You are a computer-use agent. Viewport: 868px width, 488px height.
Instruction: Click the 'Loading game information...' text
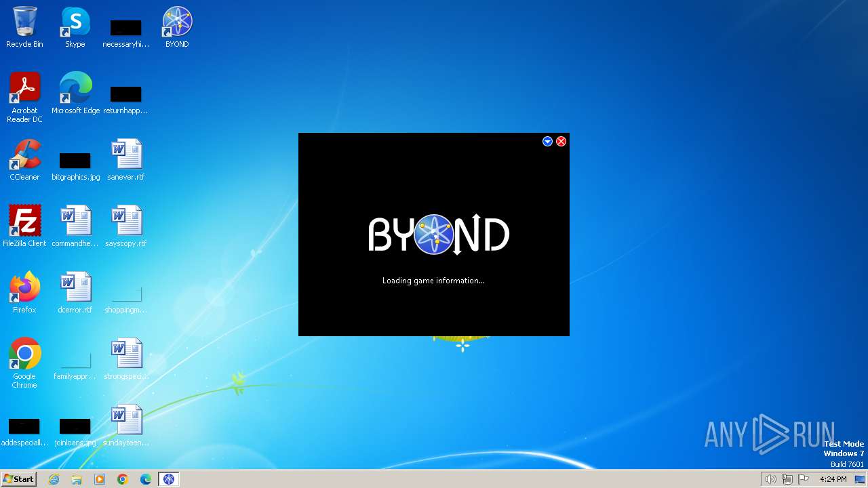click(433, 281)
